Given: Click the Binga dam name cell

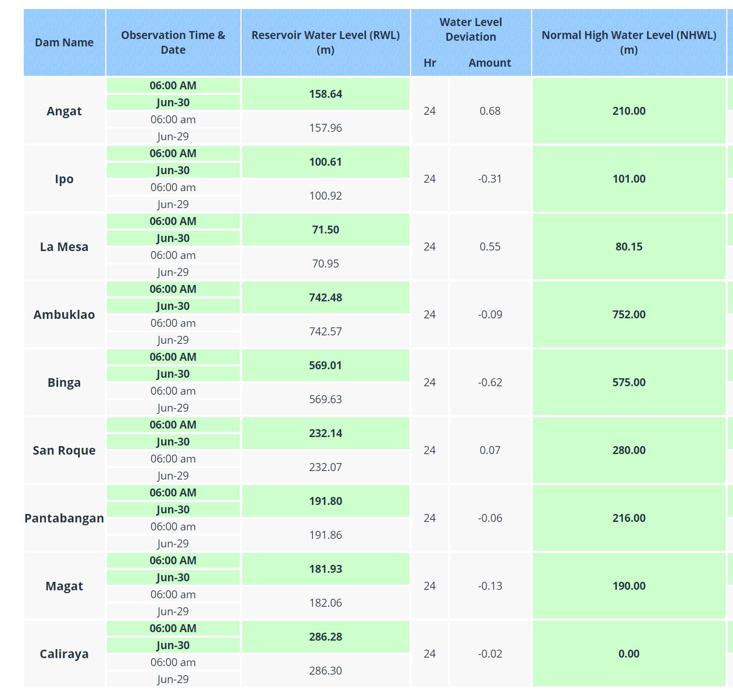Looking at the screenshot, I should pos(64,382).
